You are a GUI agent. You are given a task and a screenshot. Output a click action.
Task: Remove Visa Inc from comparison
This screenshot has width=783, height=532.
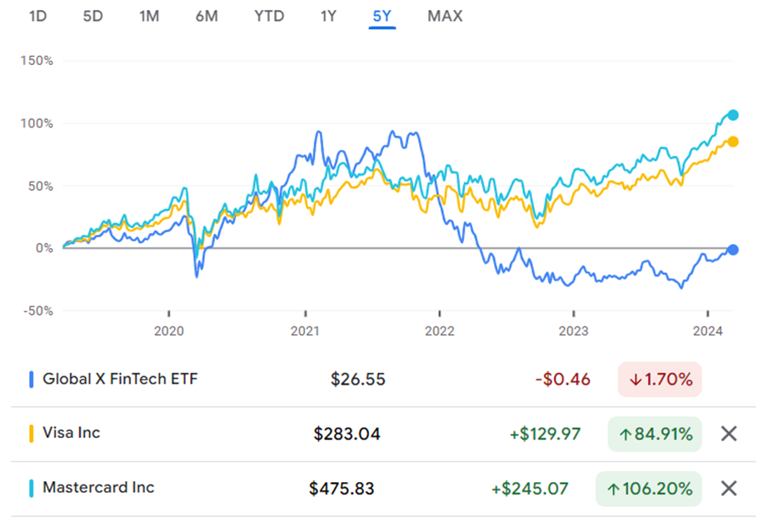(728, 434)
